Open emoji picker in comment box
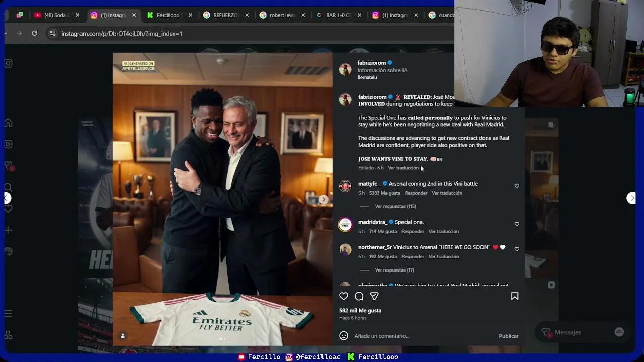This screenshot has height=362, width=644. 344,336
